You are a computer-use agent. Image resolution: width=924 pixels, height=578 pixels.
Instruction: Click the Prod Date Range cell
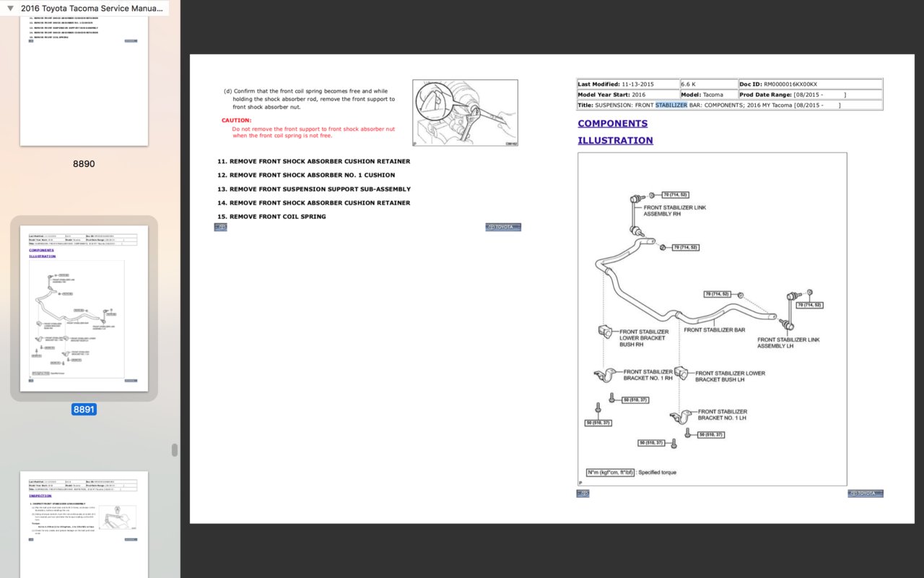click(810, 95)
